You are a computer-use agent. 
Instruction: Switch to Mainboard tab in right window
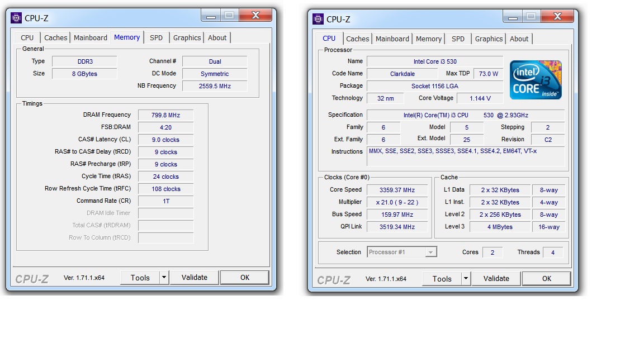392,39
